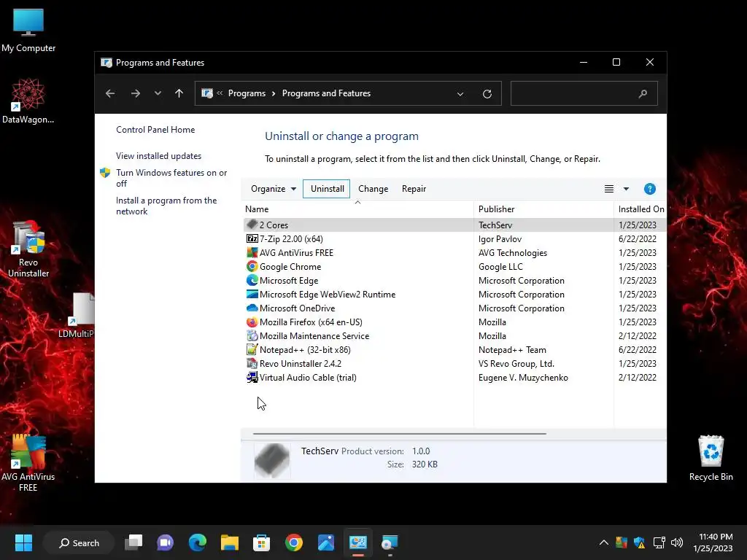This screenshot has height=560, width=747.
Task: Select Mozilla Firefox (x64 en-US) icon
Action: point(252,322)
